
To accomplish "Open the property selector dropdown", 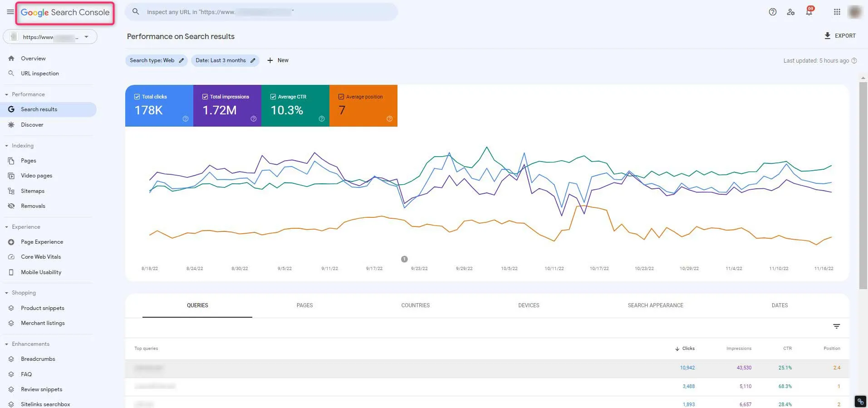I will [50, 37].
